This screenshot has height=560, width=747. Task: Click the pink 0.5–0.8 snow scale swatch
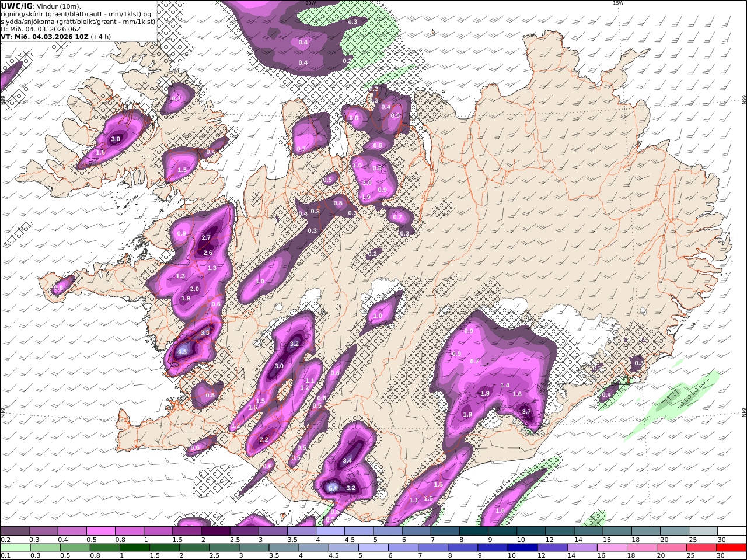(x=101, y=531)
